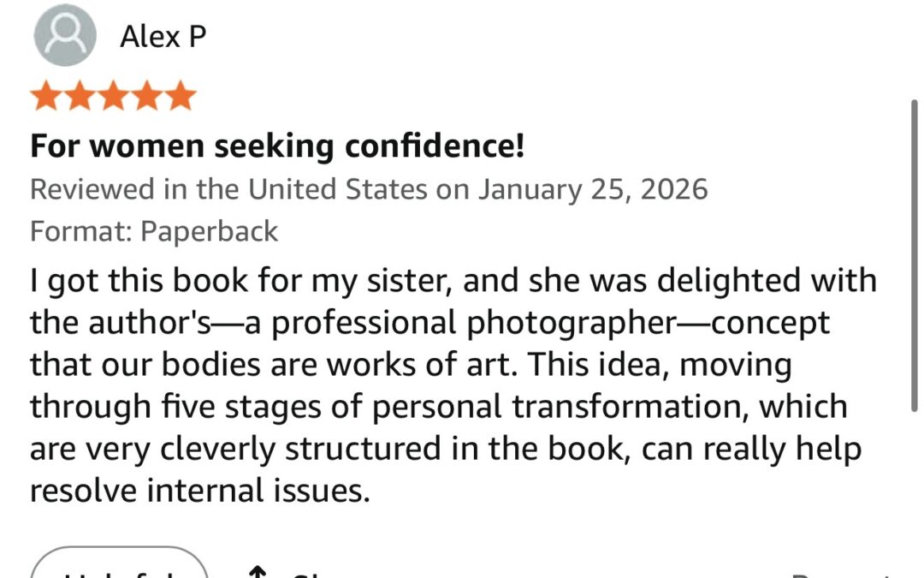
Task: Open the "For women seeking confidence!" review title
Action: pos(277,146)
